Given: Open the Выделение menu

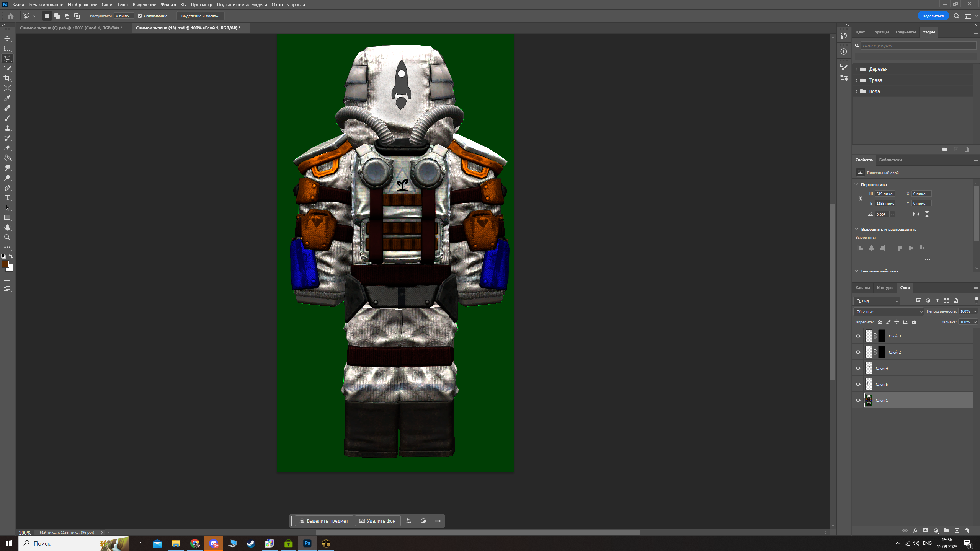Looking at the screenshot, I should (x=144, y=5).
